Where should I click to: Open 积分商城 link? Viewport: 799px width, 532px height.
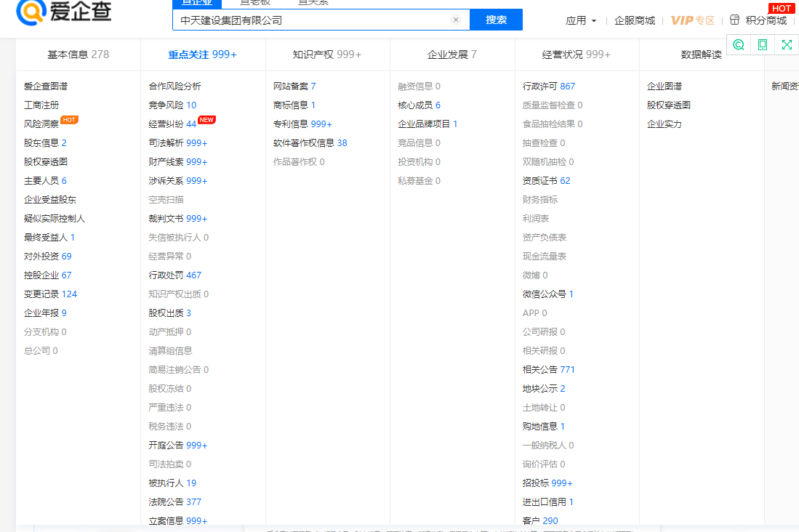coord(766,21)
